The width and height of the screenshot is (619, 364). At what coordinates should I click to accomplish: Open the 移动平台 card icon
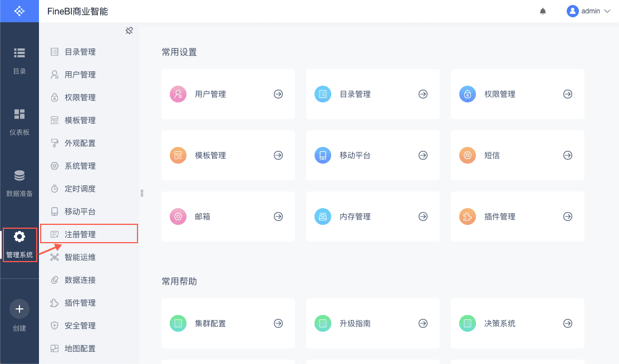click(x=323, y=155)
